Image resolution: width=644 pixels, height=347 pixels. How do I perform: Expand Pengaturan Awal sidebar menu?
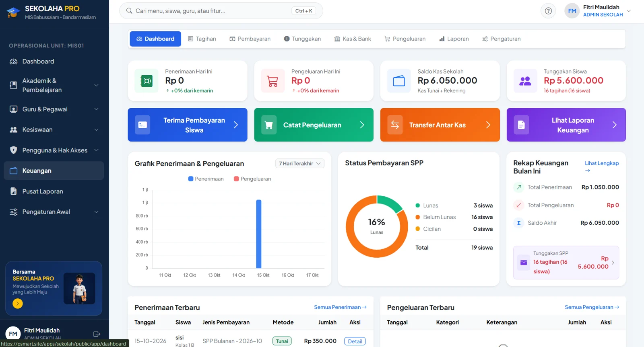coord(54,212)
